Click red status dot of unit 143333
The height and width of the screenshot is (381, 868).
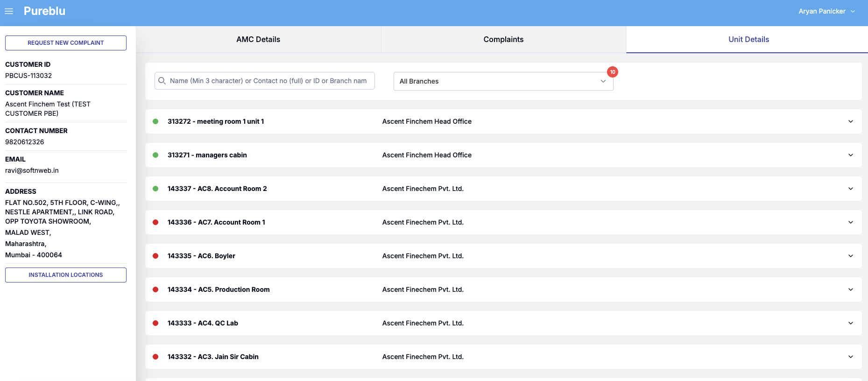(155, 323)
